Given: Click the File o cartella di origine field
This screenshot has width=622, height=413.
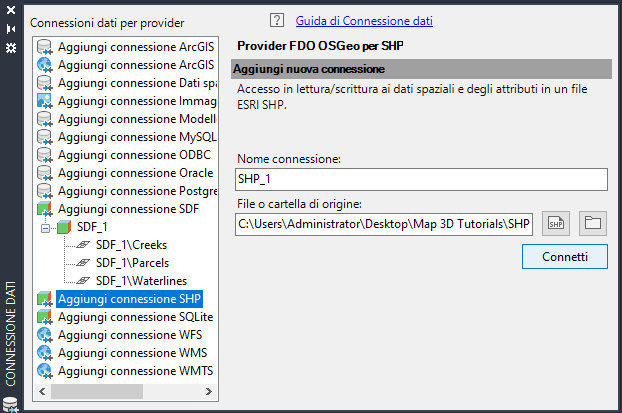Looking at the screenshot, I should [x=385, y=223].
